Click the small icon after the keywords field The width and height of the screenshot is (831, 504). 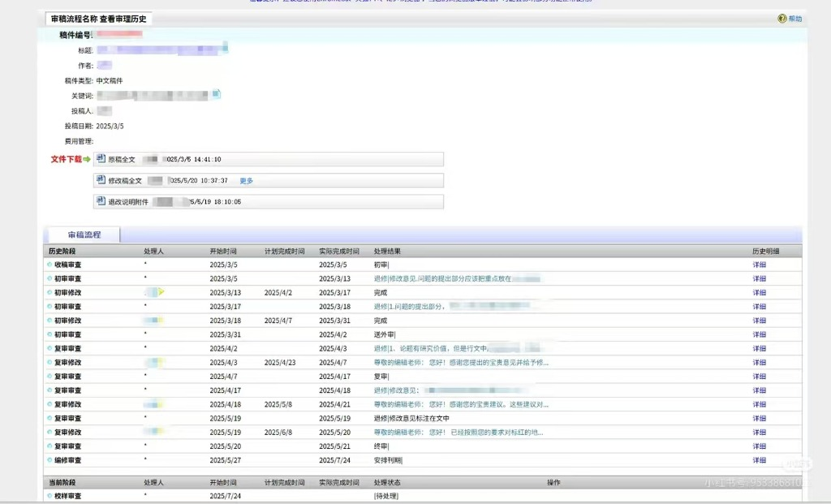point(217,94)
